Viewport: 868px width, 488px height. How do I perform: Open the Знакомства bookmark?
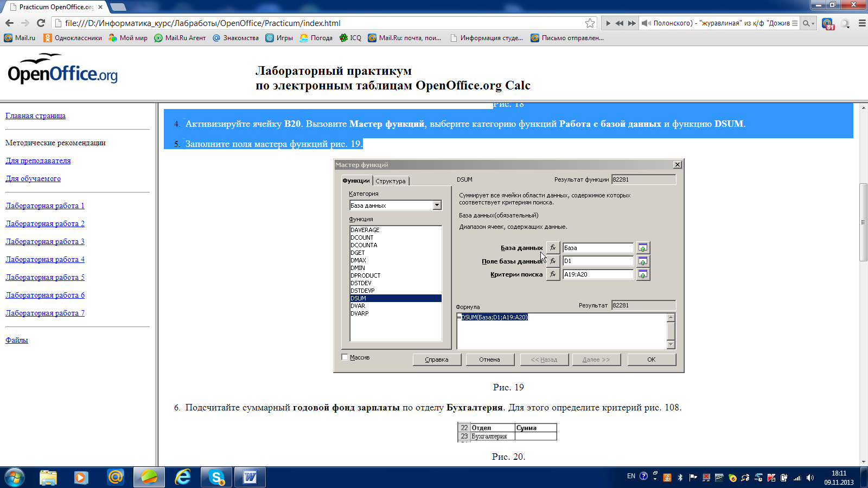pyautogui.click(x=235, y=38)
